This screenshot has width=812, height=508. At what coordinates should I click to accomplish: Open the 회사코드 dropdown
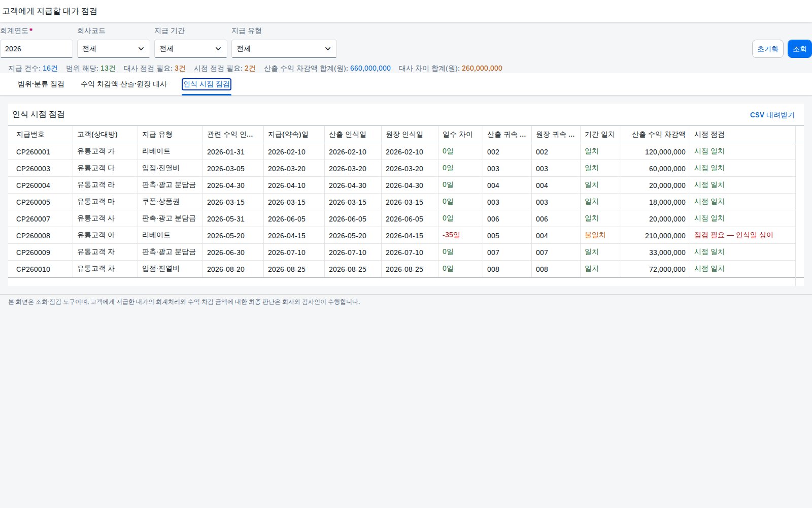pos(114,49)
